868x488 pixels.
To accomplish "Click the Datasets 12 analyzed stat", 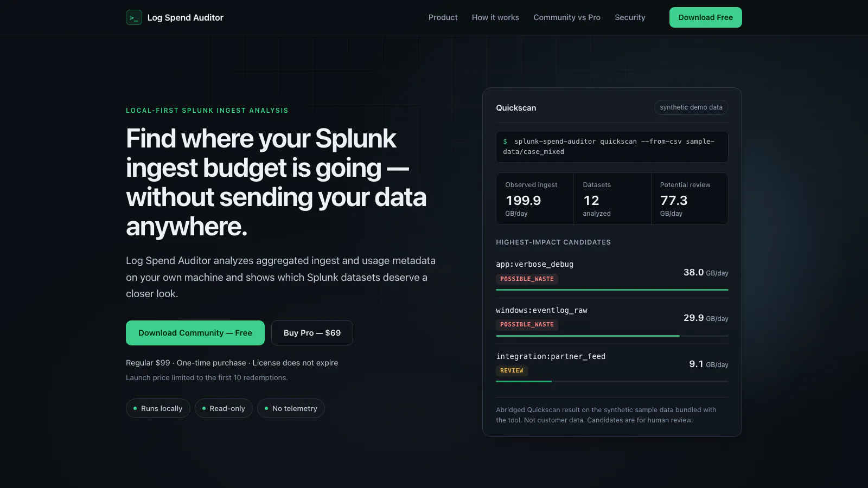I will click(612, 199).
